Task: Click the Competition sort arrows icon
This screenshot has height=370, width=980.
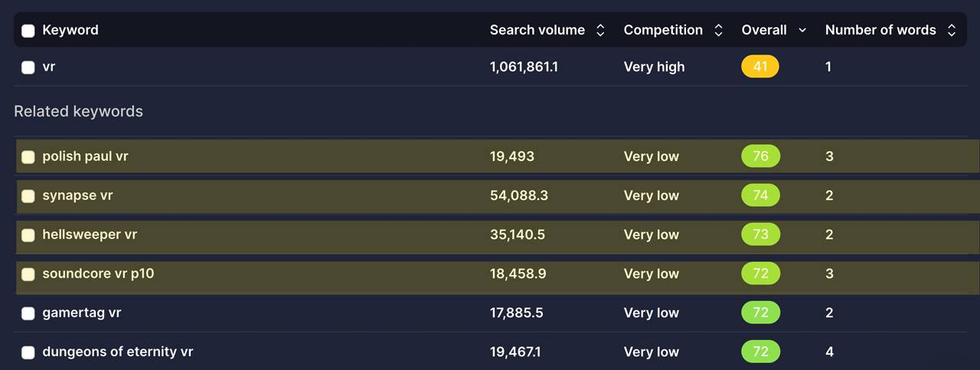Action: 718,31
